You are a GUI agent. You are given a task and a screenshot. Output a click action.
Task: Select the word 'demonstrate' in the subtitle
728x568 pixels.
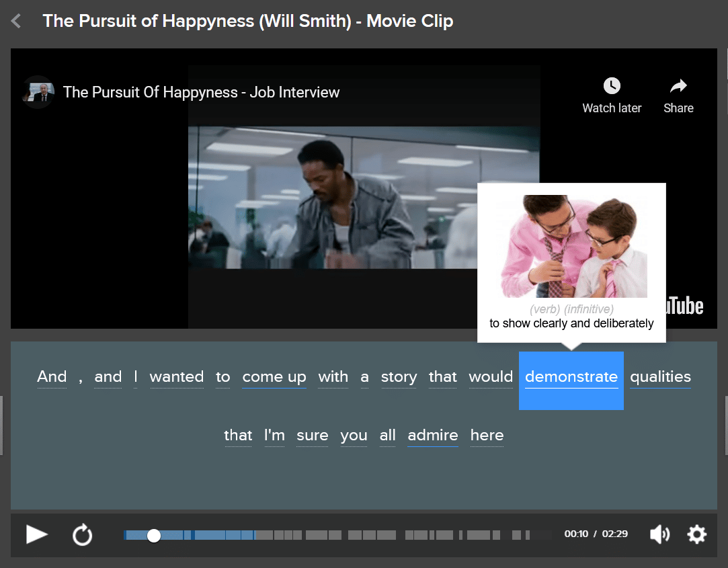[571, 377]
